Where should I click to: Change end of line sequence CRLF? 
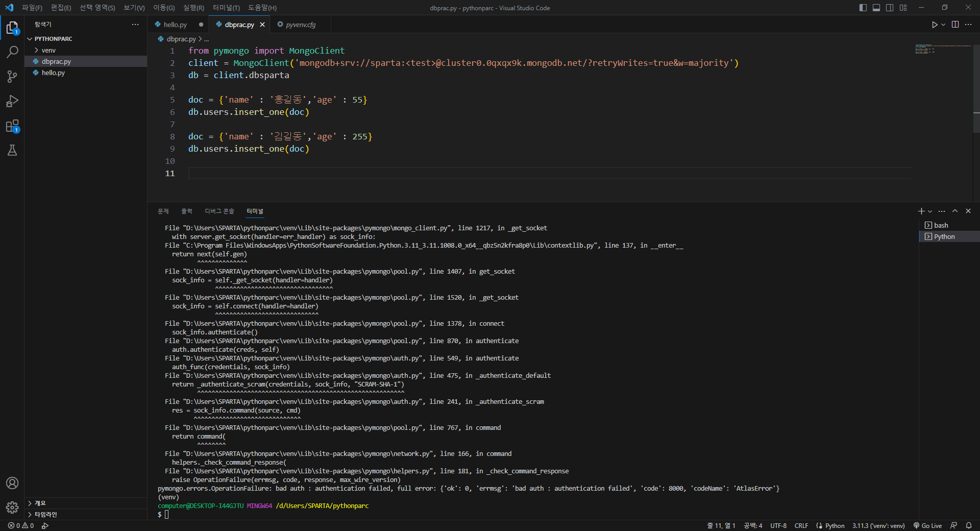point(801,525)
